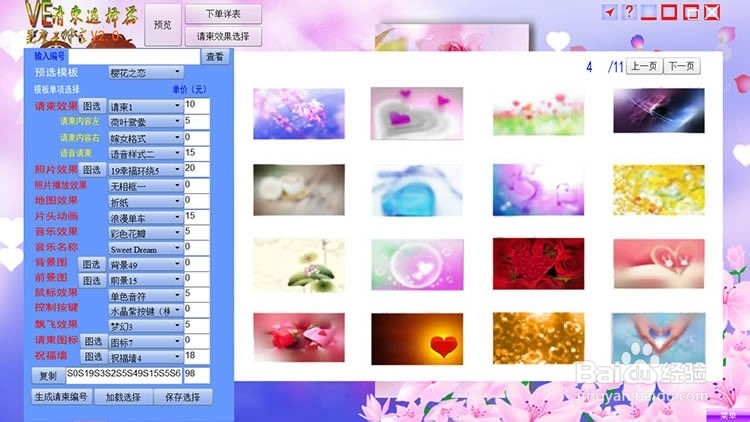750x422 pixels.
Task: Open the 图标7 dropdown
Action: pos(145,342)
